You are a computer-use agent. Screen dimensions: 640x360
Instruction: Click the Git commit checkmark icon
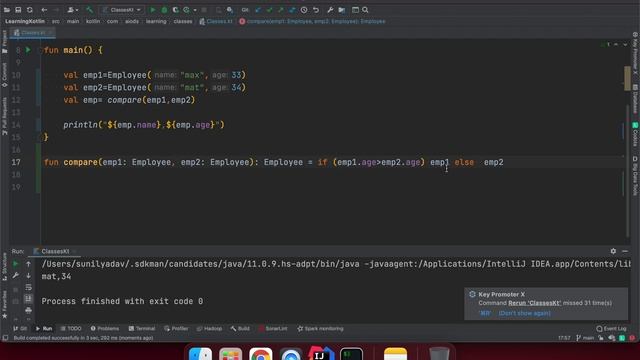coord(269,10)
